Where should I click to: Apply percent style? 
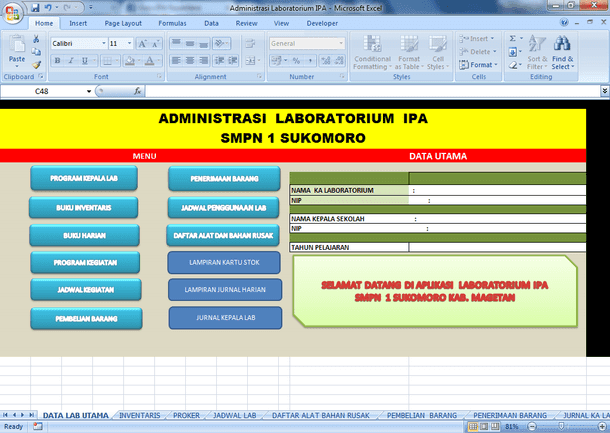point(296,61)
